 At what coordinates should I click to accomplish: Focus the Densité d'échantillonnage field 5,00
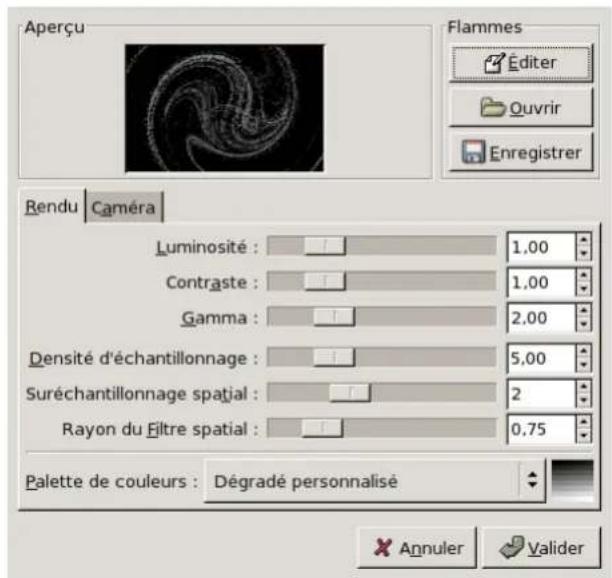click(x=541, y=358)
